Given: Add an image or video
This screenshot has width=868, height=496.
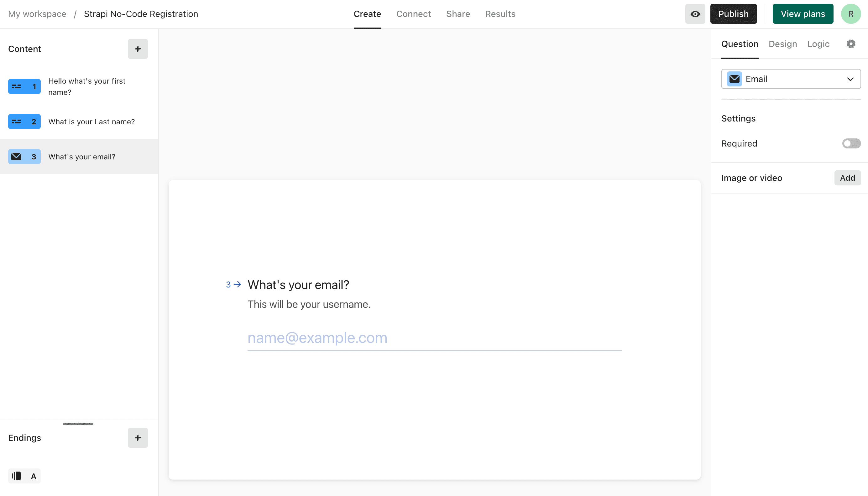Looking at the screenshot, I should coord(848,178).
